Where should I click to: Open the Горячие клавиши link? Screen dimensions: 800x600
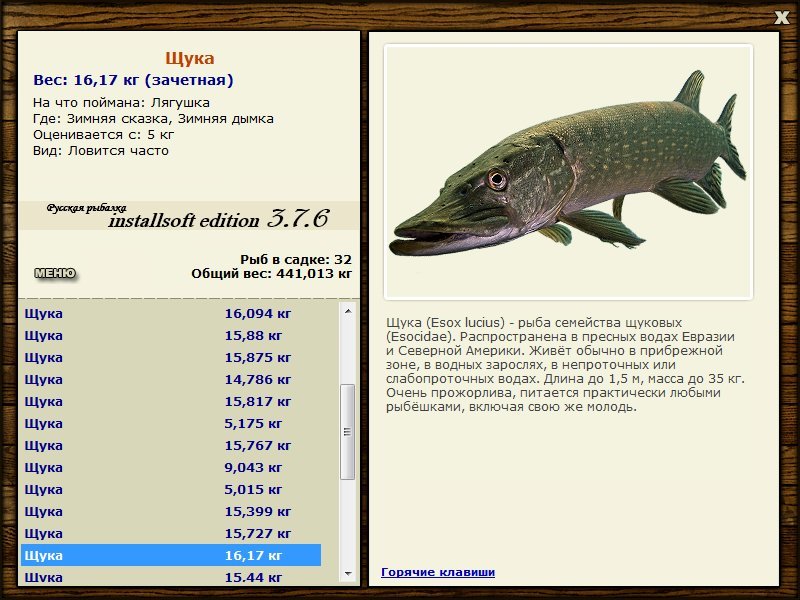437,572
